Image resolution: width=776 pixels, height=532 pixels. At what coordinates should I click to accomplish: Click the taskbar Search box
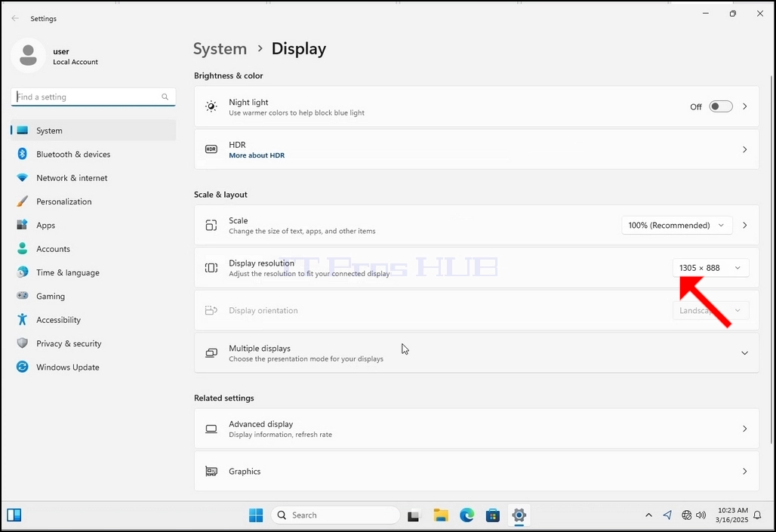(x=336, y=515)
